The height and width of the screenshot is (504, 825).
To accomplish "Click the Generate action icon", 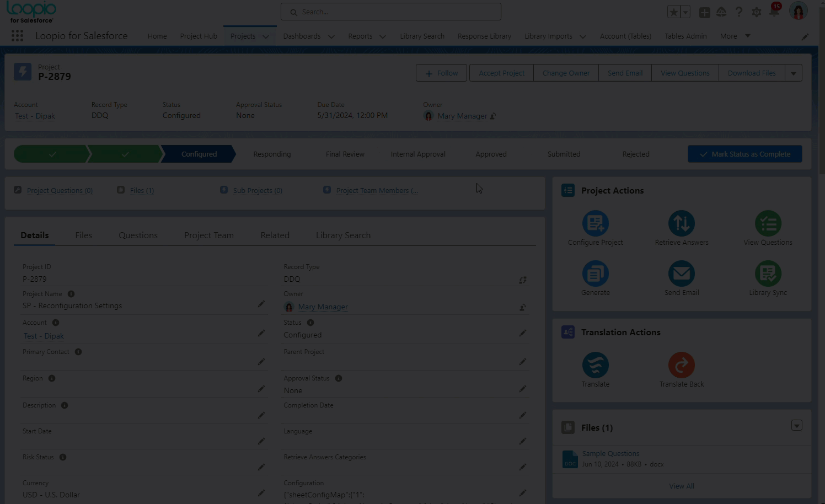I will click(x=595, y=274).
